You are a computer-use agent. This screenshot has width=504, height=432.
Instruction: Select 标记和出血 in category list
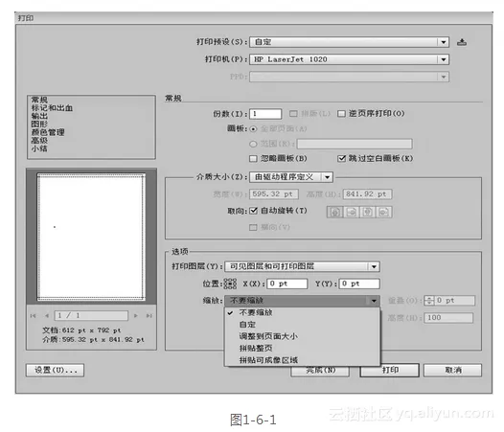click(x=52, y=108)
